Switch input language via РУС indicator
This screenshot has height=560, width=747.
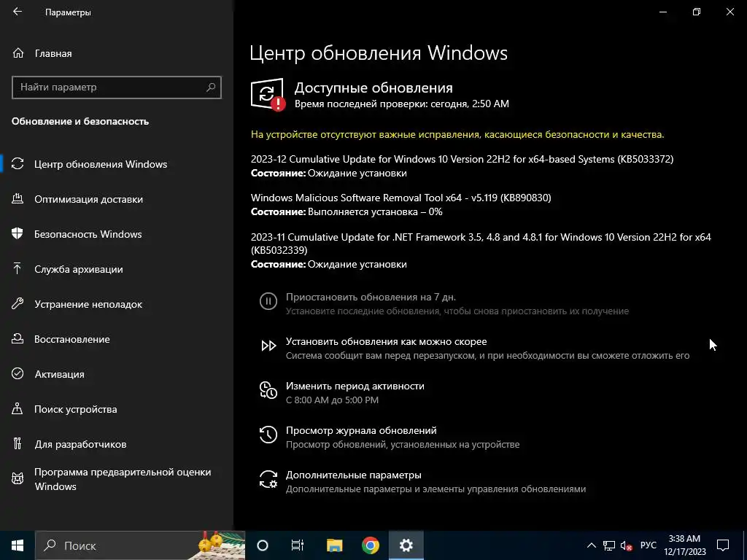pos(649,545)
